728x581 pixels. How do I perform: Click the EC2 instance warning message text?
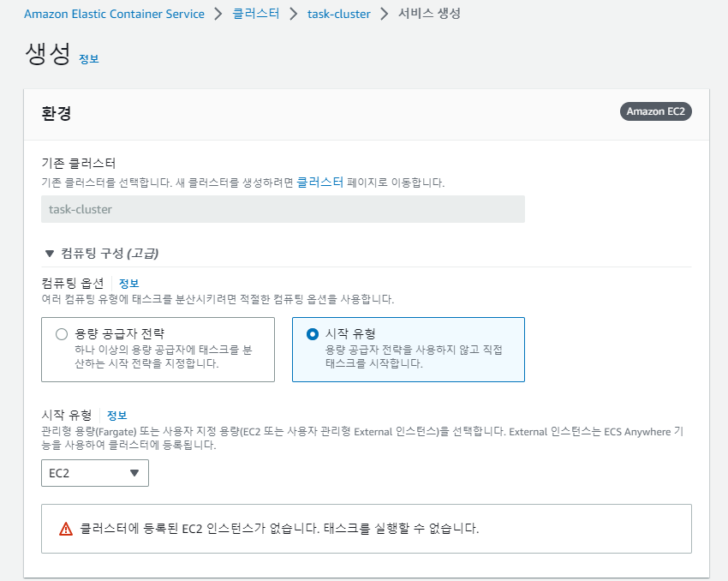pos(279,529)
